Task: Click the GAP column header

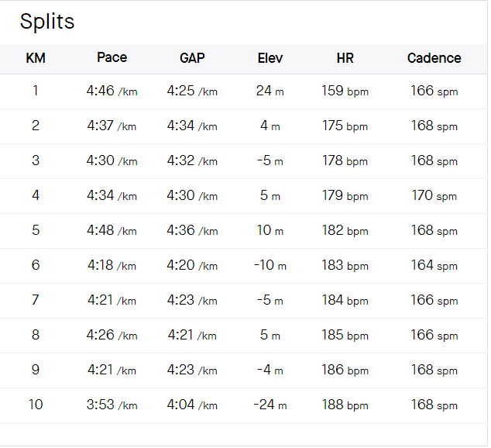Action: [192, 58]
